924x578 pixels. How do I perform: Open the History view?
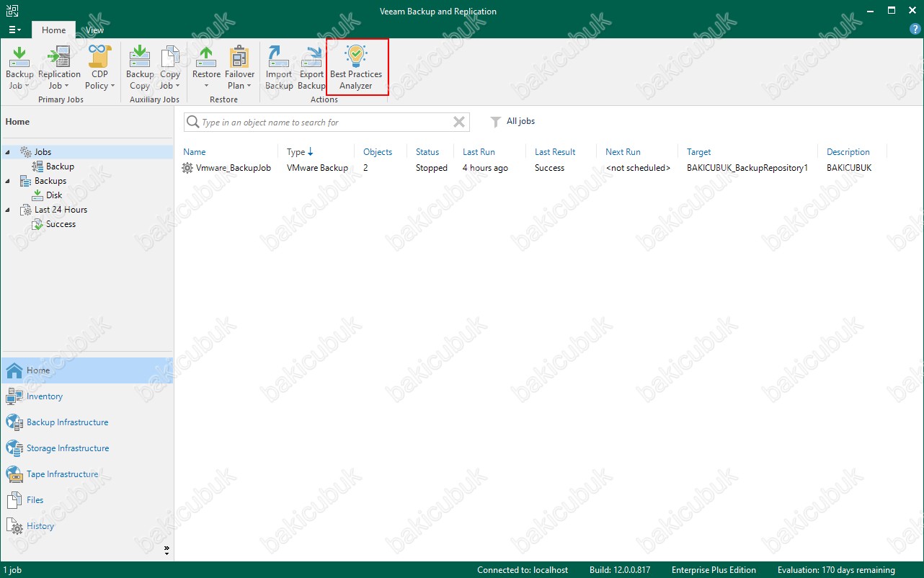click(40, 526)
